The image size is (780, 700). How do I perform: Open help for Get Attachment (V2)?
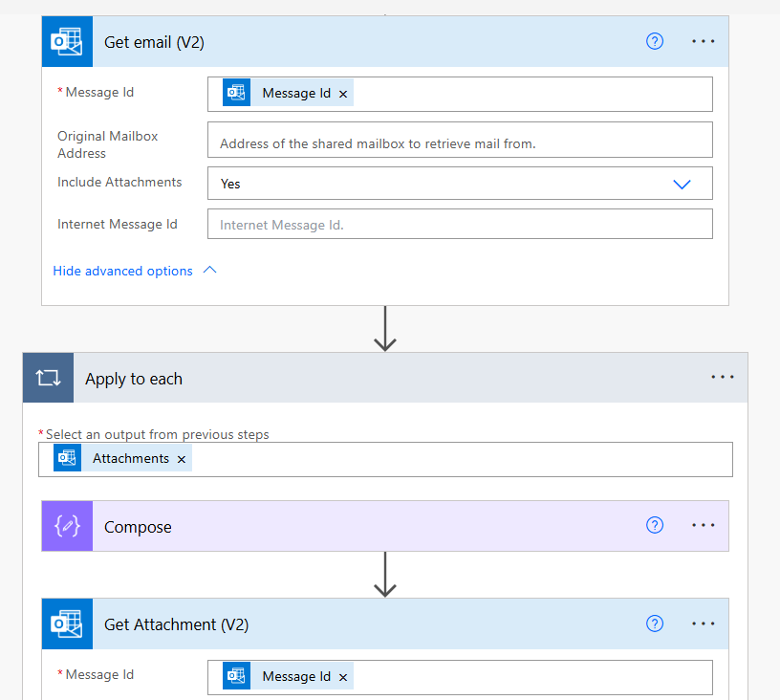click(x=655, y=623)
